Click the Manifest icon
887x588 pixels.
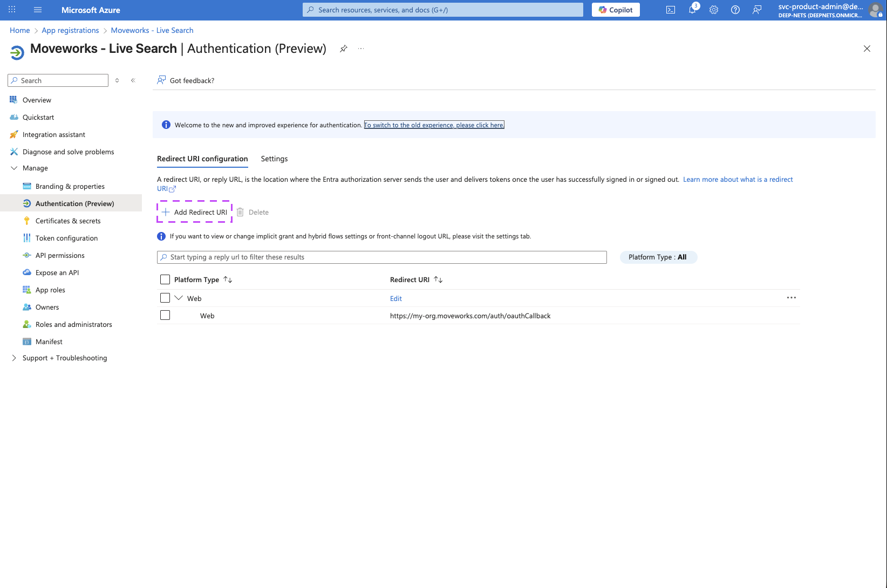[x=26, y=341]
